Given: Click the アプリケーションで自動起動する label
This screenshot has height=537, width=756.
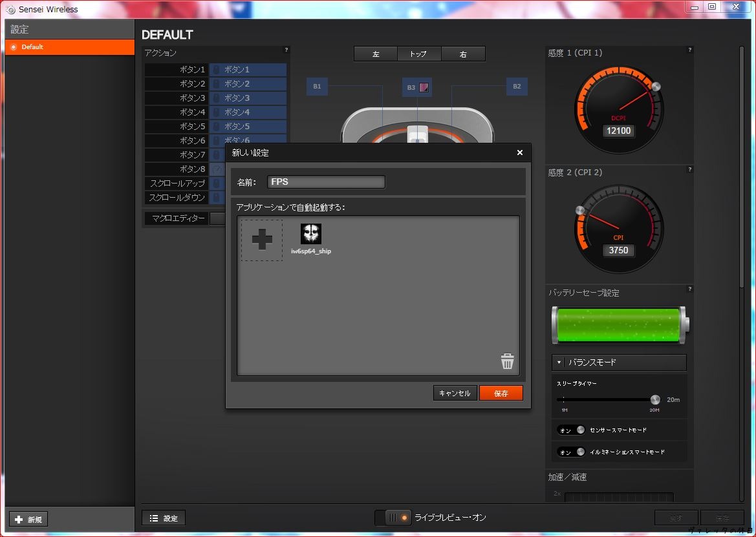Looking at the screenshot, I should click(x=290, y=207).
